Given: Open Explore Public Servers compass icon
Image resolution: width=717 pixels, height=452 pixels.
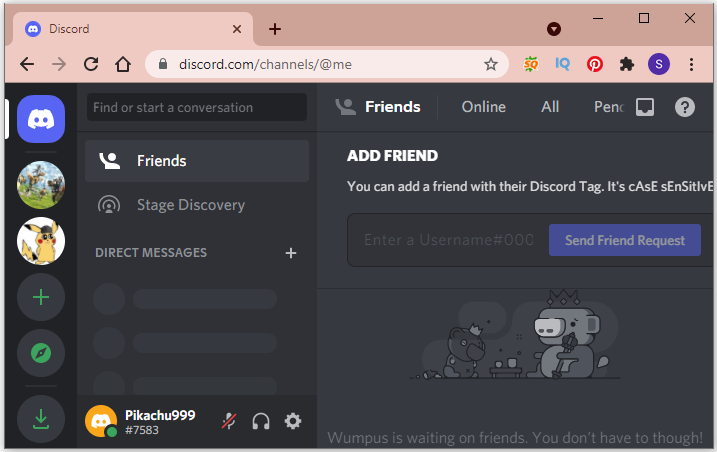Looking at the screenshot, I should [41, 353].
